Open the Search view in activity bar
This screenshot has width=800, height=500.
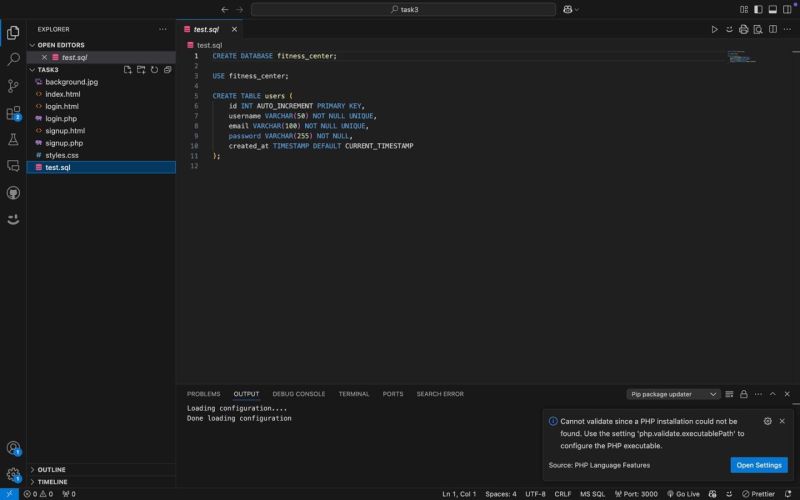click(x=13, y=59)
